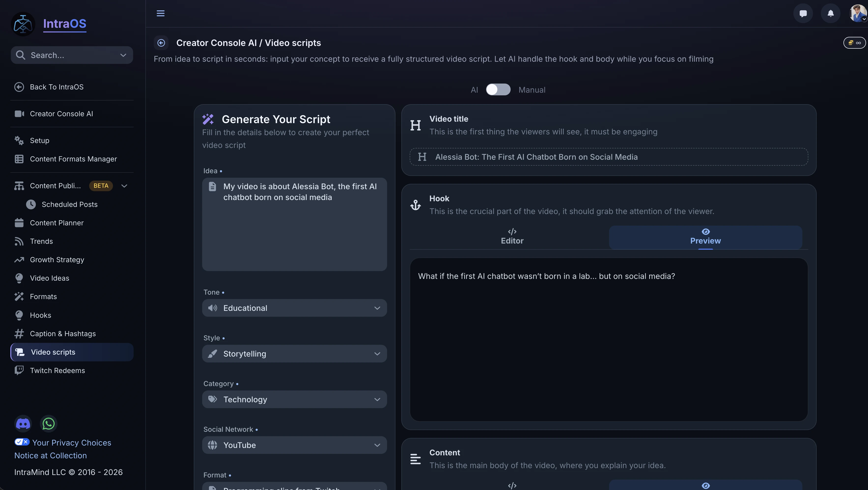Click the Creator Console AI camera icon
The image size is (868, 490).
tap(19, 114)
